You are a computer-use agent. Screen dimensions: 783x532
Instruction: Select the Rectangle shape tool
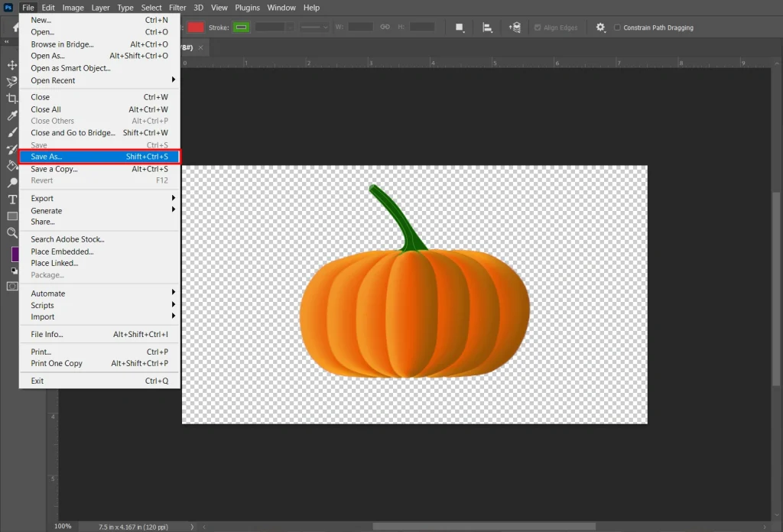coord(12,216)
